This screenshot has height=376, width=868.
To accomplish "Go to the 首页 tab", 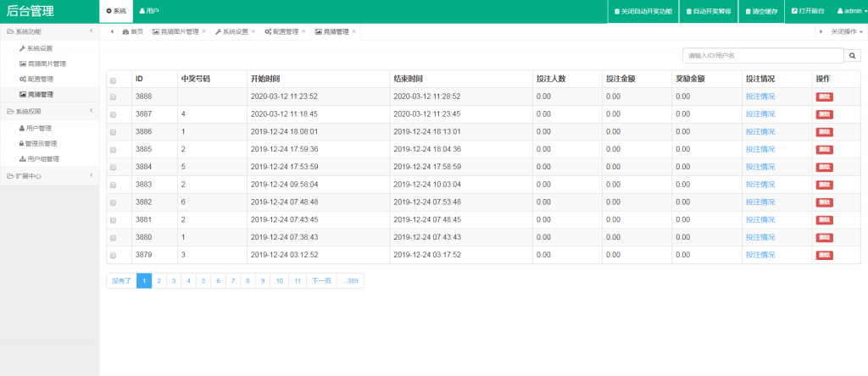I will [133, 32].
